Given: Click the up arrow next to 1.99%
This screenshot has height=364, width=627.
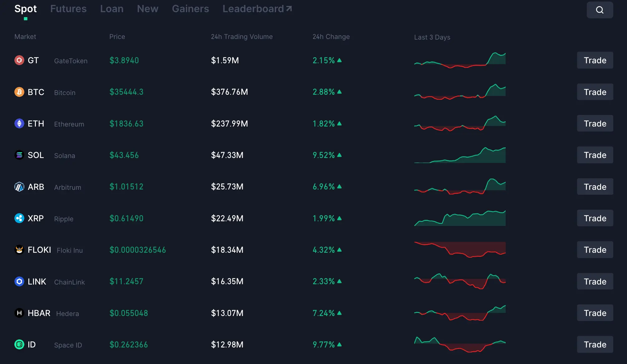Looking at the screenshot, I should pyautogui.click(x=339, y=218).
